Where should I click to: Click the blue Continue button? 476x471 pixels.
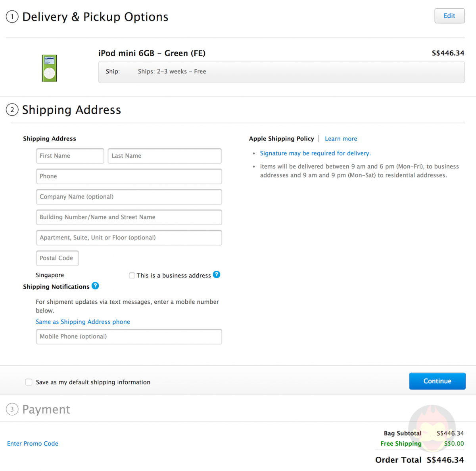click(437, 381)
